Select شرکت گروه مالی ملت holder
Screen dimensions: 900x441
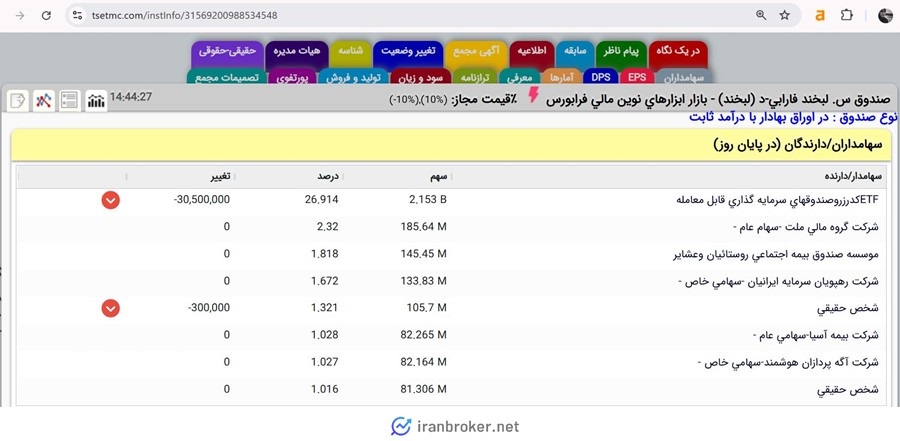[806, 227]
